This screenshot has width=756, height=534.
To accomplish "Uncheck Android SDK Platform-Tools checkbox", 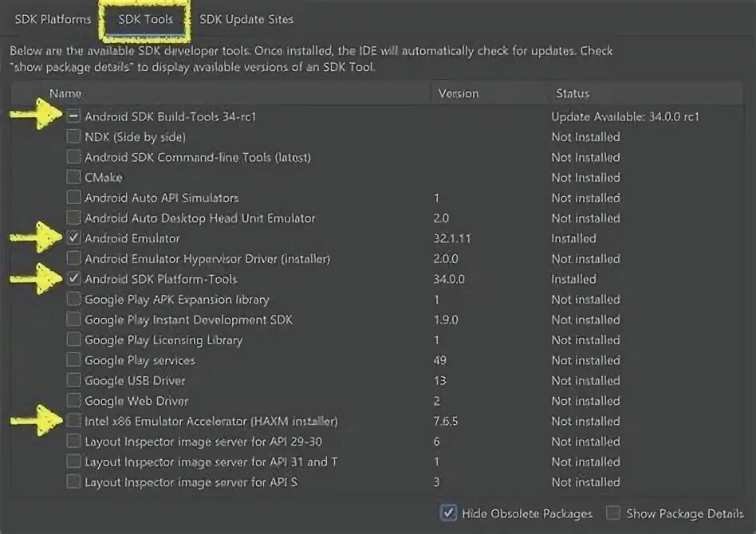I will click(x=73, y=279).
